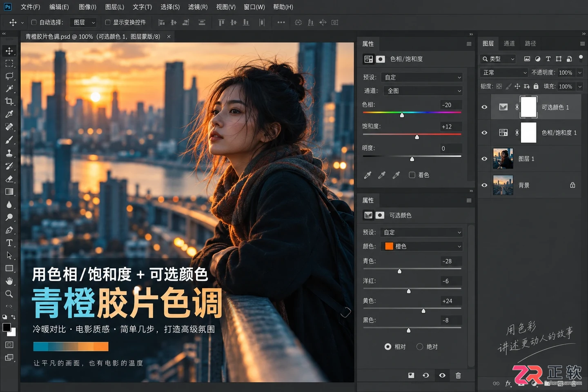Toggle the properties panel visibility eye icon
Screen dimensions: 588x392
point(442,375)
